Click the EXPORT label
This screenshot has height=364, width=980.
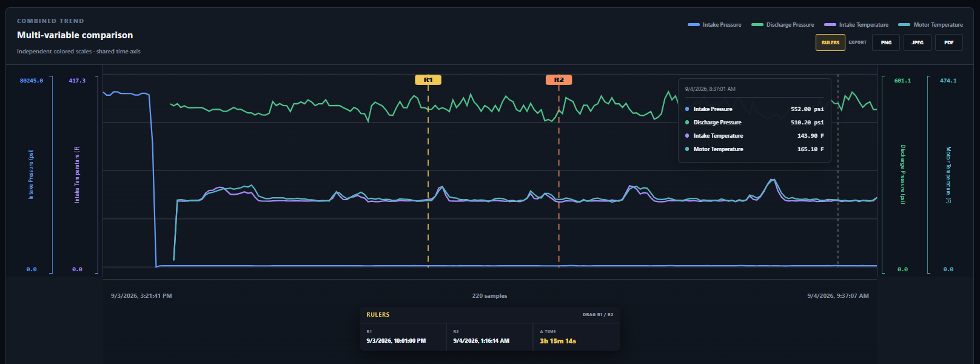pyautogui.click(x=857, y=42)
